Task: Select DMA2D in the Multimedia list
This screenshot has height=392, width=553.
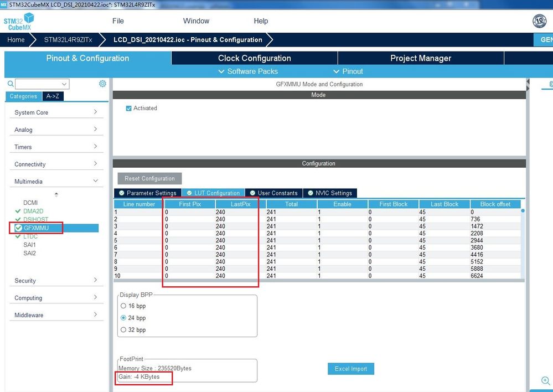Action: [x=33, y=211]
